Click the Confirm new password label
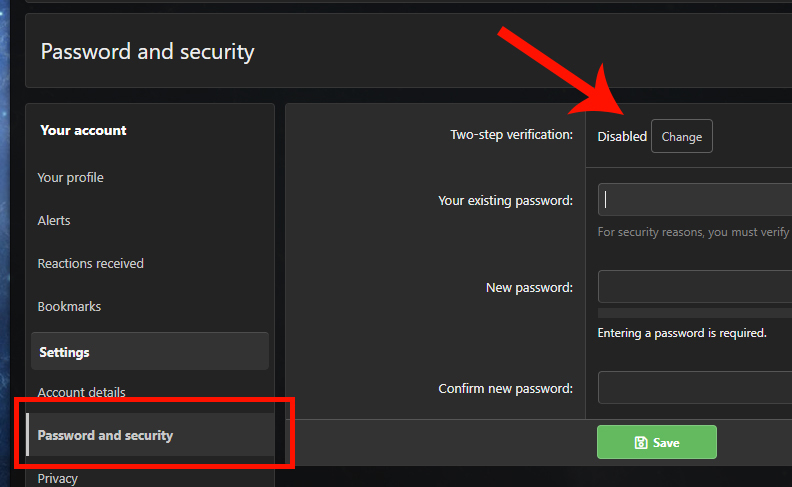This screenshot has width=792, height=487. (505, 388)
